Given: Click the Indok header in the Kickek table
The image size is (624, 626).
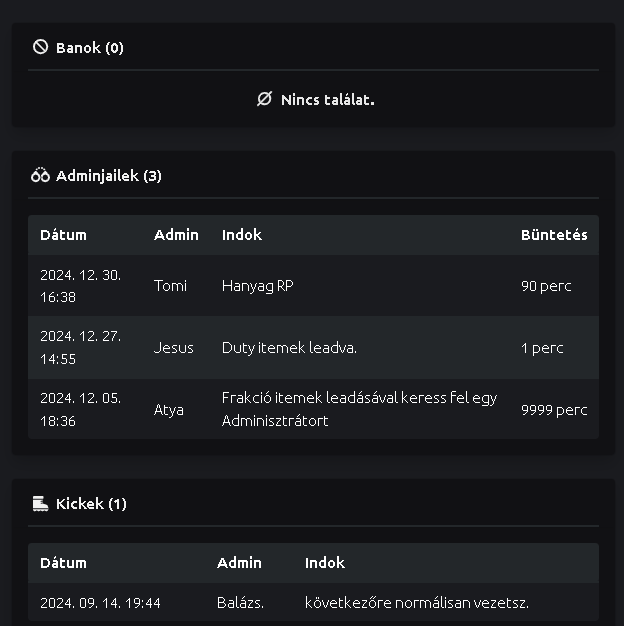Looking at the screenshot, I should click(324, 563).
